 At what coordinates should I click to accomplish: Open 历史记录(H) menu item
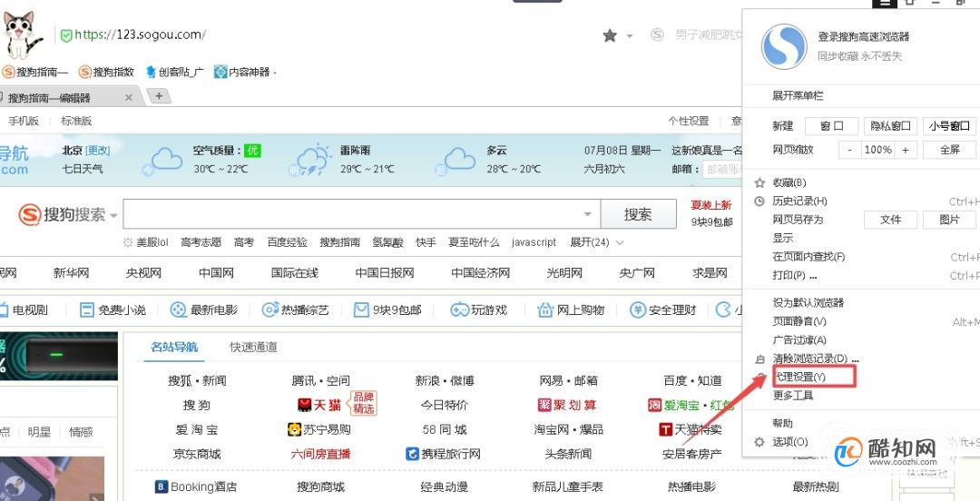pos(799,201)
